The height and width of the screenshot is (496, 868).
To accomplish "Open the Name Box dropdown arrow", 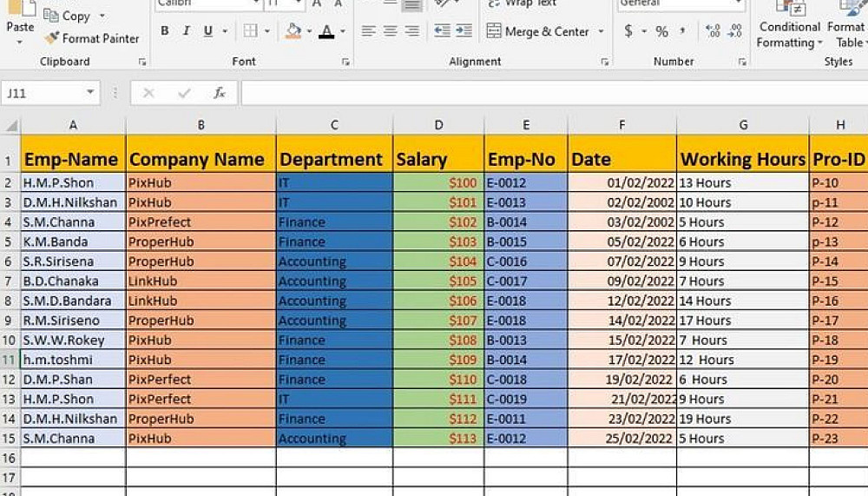I will (90, 93).
